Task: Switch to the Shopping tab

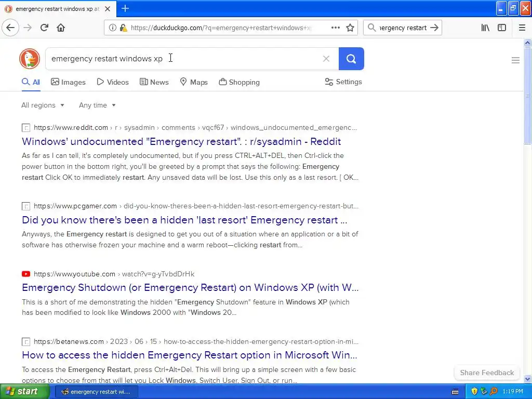Action: pyautogui.click(x=239, y=82)
